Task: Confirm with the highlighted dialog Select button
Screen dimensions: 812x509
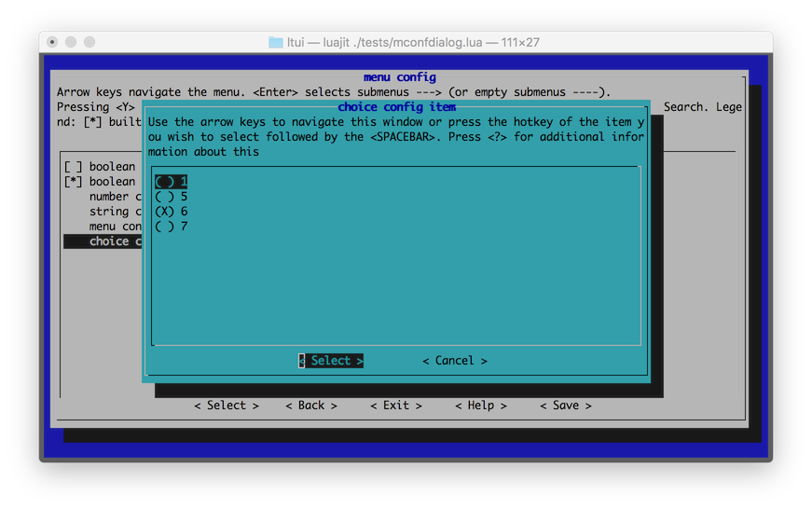Action: [x=331, y=361]
